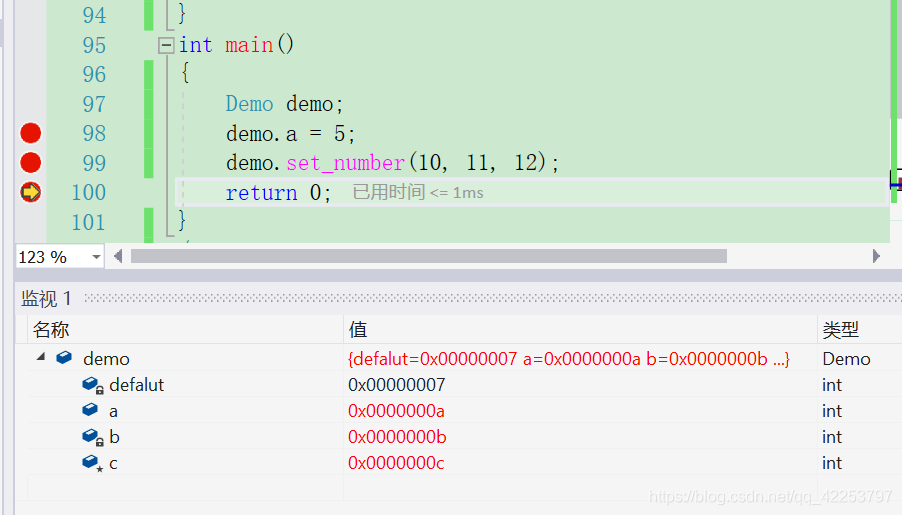The height and width of the screenshot is (515, 902).
Task: Click the return 0; statement
Action: pyautogui.click(x=278, y=192)
